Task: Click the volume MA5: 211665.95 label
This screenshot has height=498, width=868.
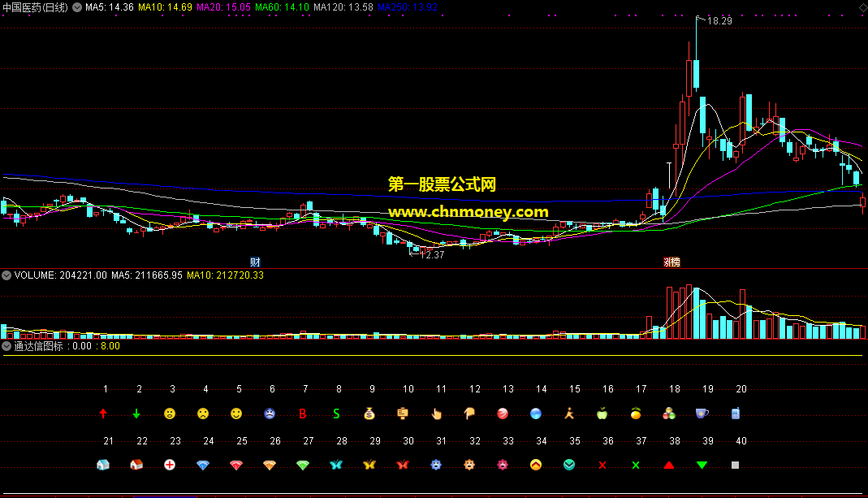Action: click(147, 275)
